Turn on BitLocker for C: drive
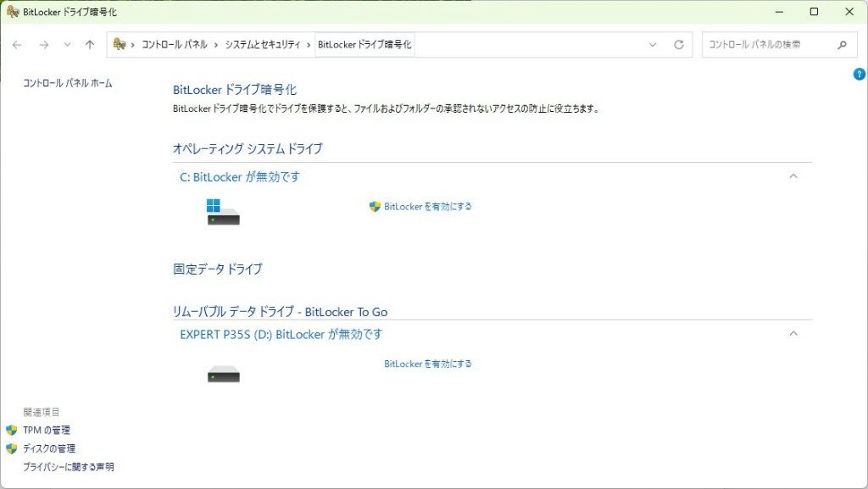This screenshot has width=868, height=489. coord(428,206)
